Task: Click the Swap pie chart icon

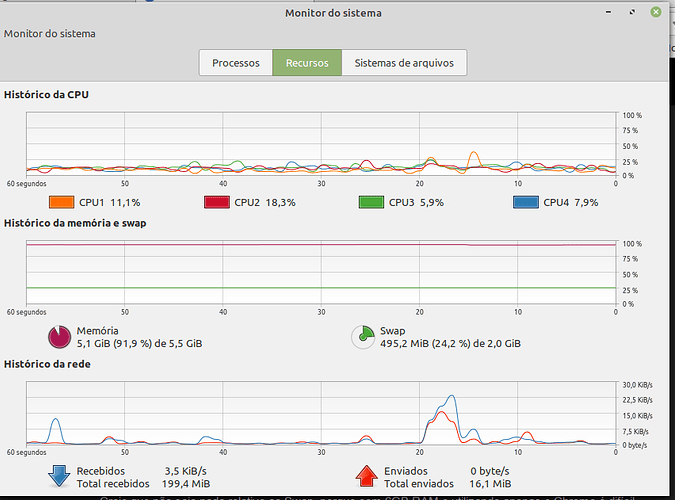Action: coord(363,337)
